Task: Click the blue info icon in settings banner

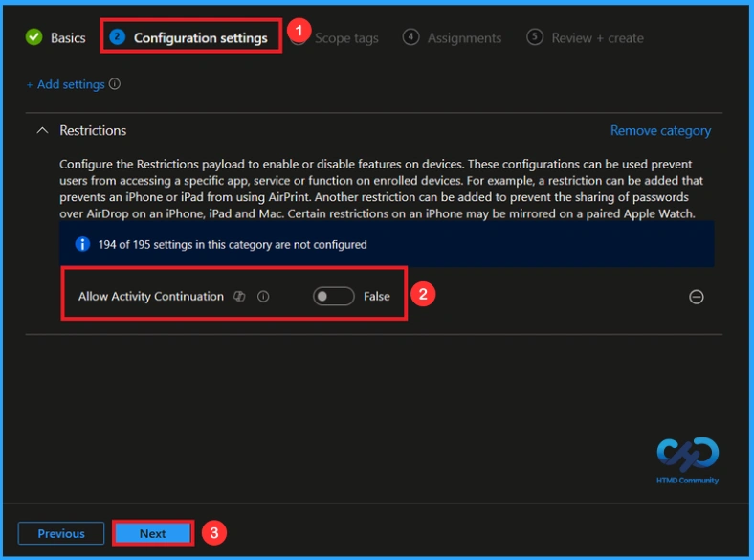Action: 82,244
